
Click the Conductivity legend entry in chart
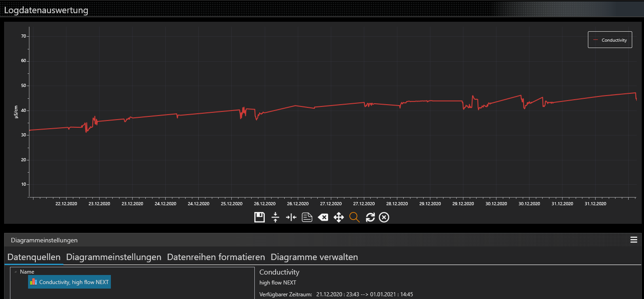click(x=614, y=40)
